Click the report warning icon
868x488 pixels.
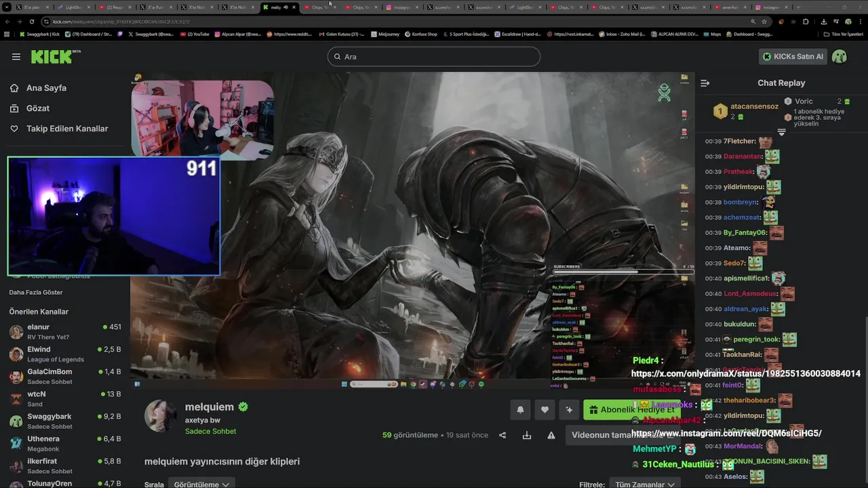click(551, 435)
